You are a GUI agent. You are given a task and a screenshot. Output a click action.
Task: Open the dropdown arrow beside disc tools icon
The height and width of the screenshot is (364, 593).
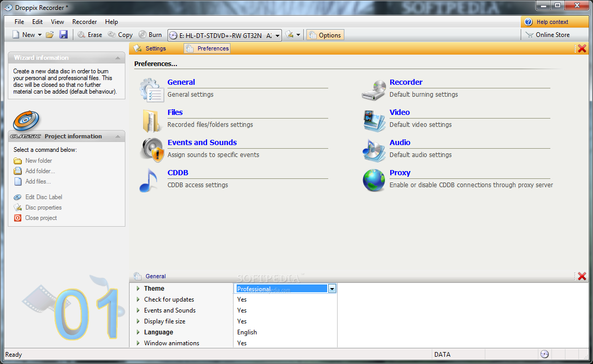(299, 35)
